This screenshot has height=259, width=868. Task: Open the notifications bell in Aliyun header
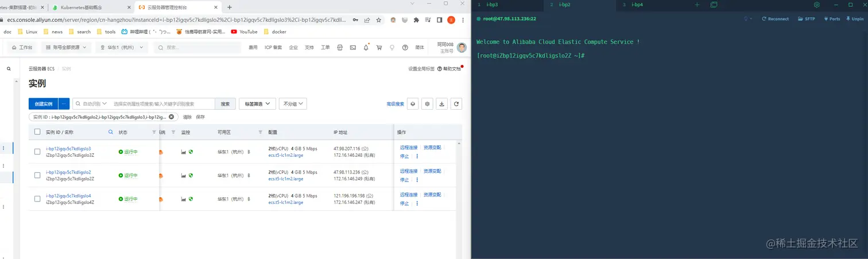pyautogui.click(x=366, y=48)
